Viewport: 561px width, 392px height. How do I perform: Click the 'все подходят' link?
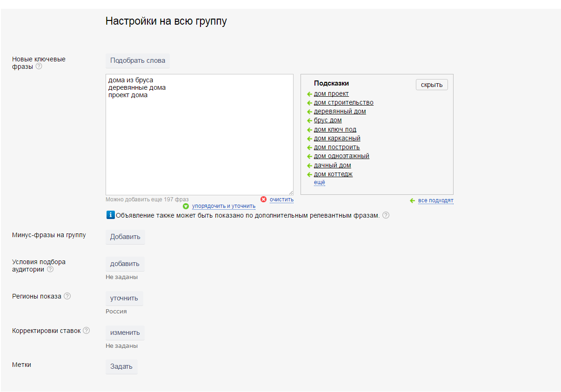point(435,200)
